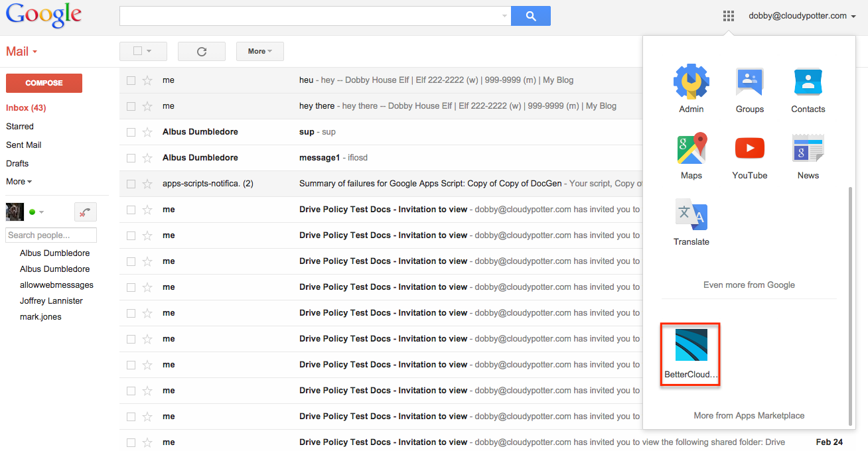This screenshot has width=868, height=451.
Task: Click into the Search people field
Action: pos(51,235)
